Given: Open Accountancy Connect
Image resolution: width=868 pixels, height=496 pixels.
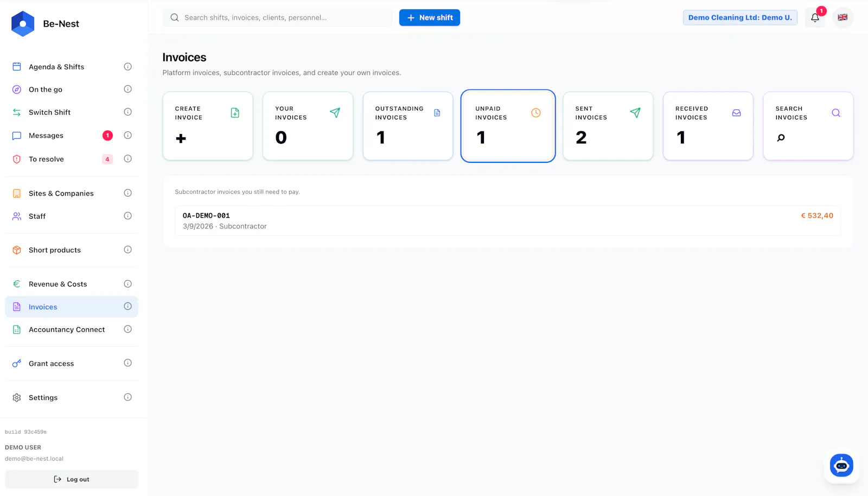Looking at the screenshot, I should (x=72, y=329).
